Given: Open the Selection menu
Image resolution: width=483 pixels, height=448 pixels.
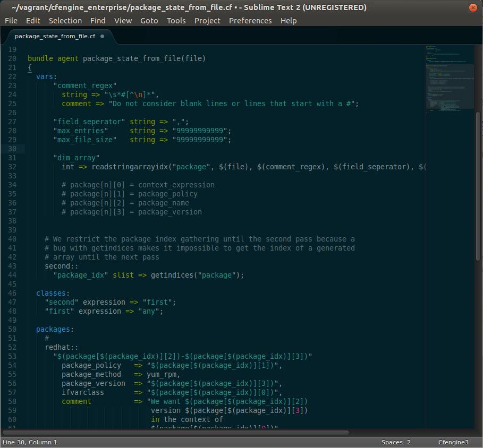Looking at the screenshot, I should pyautogui.click(x=65, y=21).
